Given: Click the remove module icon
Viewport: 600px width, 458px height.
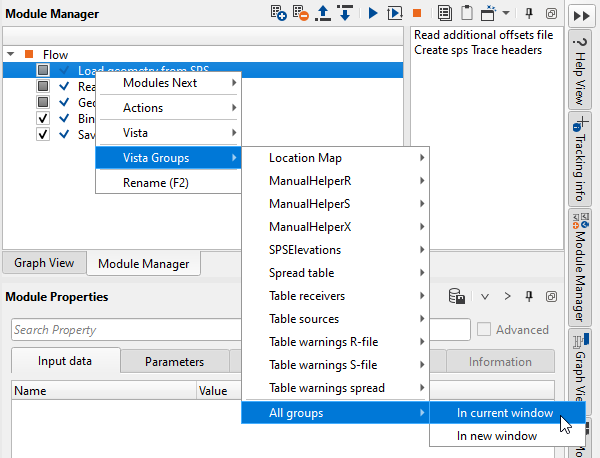Looking at the screenshot, I should [300, 13].
